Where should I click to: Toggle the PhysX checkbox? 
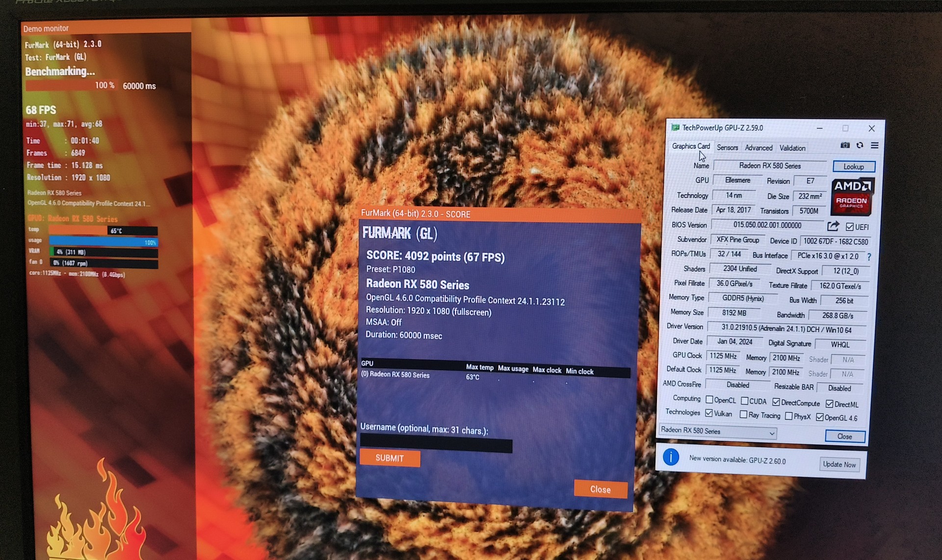pos(788,416)
